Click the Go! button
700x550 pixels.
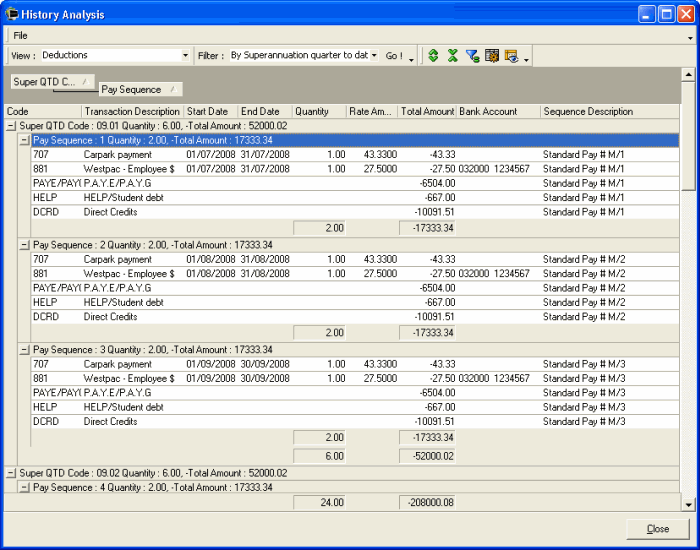pyautogui.click(x=393, y=56)
